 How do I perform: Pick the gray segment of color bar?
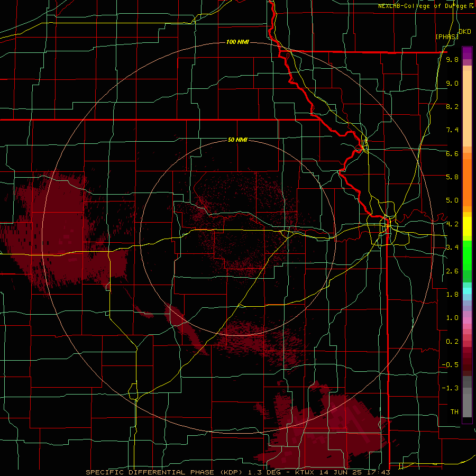click(467, 398)
